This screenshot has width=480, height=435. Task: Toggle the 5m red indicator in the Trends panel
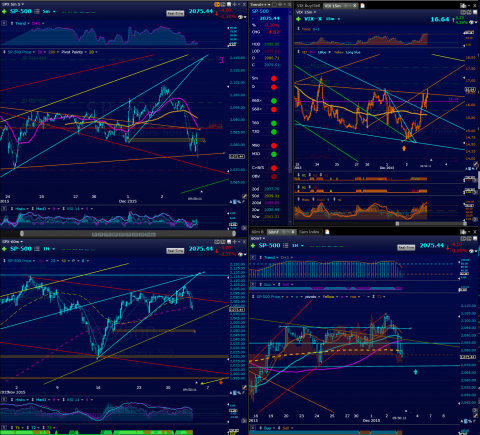[x=274, y=79]
